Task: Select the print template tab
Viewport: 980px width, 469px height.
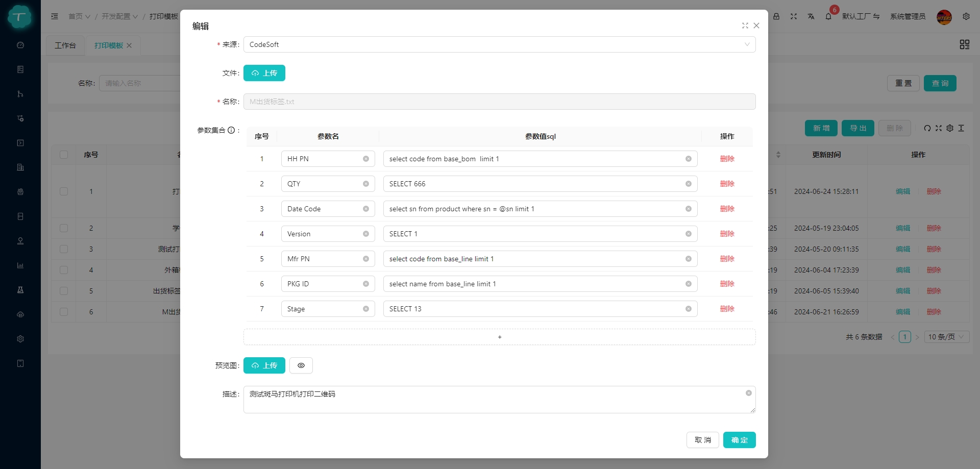Action: click(x=109, y=45)
